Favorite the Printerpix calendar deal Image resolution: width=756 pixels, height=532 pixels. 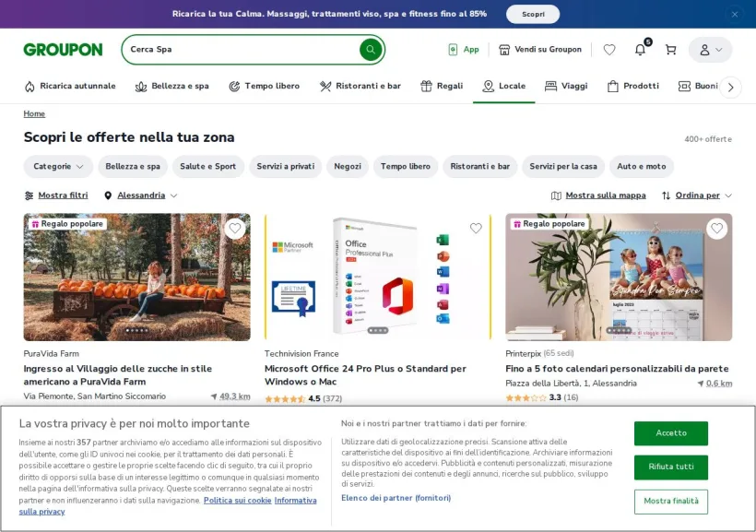tap(717, 228)
